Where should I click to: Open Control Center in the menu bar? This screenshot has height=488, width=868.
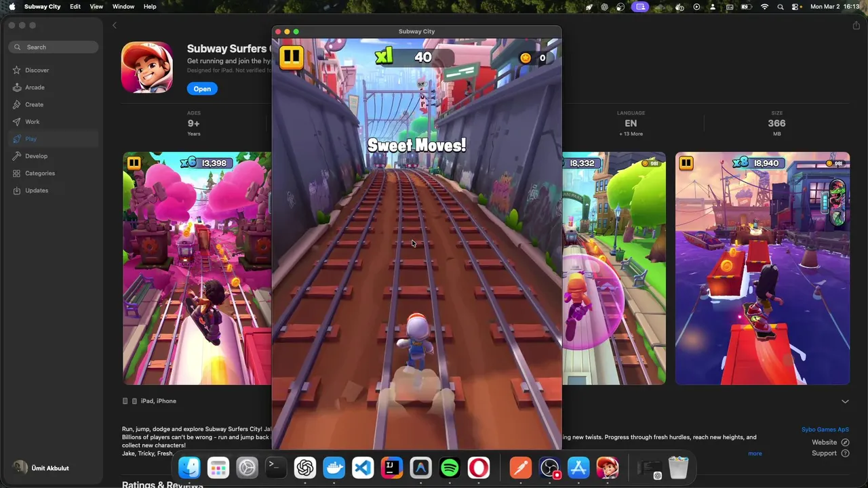(796, 7)
